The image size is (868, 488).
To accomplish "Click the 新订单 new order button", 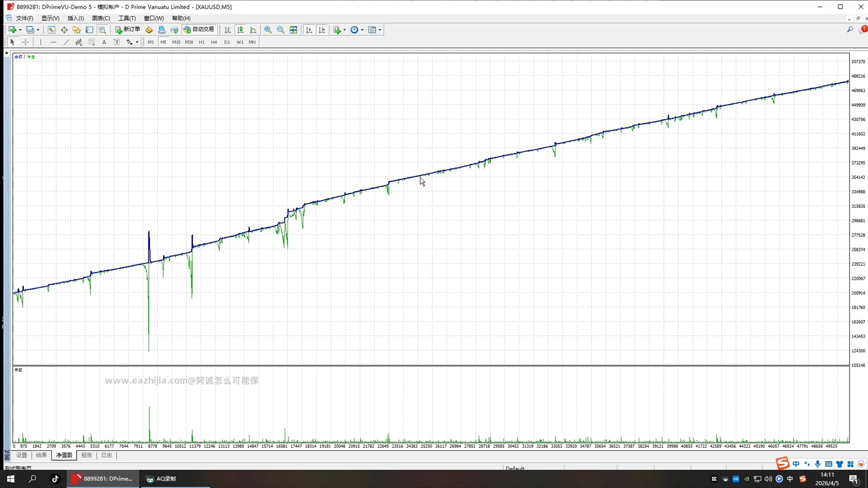I will 127,30.
